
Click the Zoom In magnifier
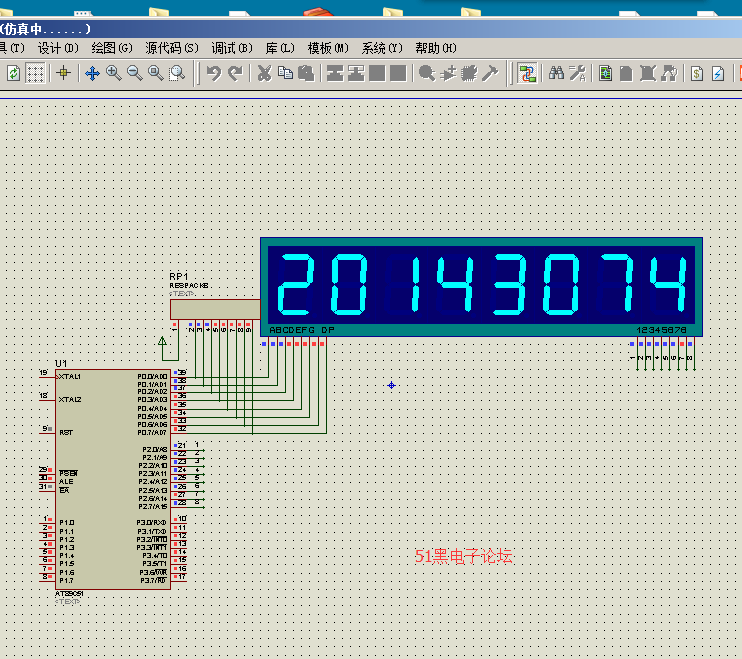(x=114, y=73)
